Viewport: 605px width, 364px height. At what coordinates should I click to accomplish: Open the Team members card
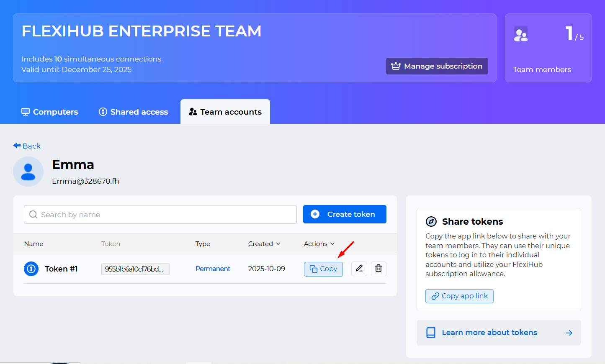tap(548, 48)
